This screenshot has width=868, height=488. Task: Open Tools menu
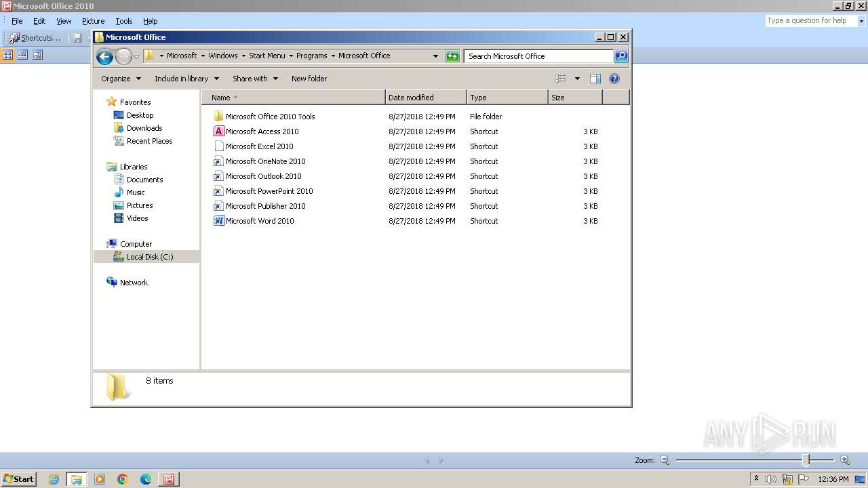click(124, 21)
